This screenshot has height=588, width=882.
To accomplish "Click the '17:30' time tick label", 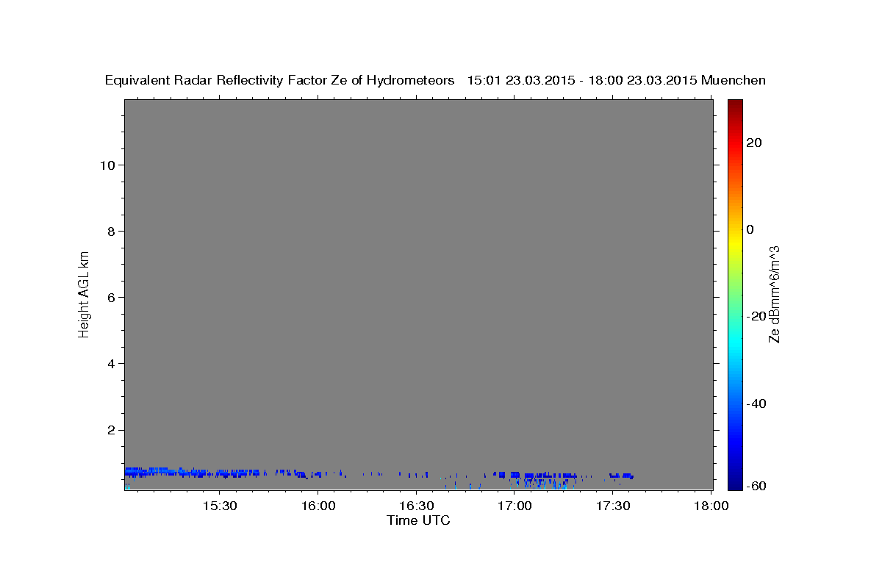I will click(x=613, y=506).
